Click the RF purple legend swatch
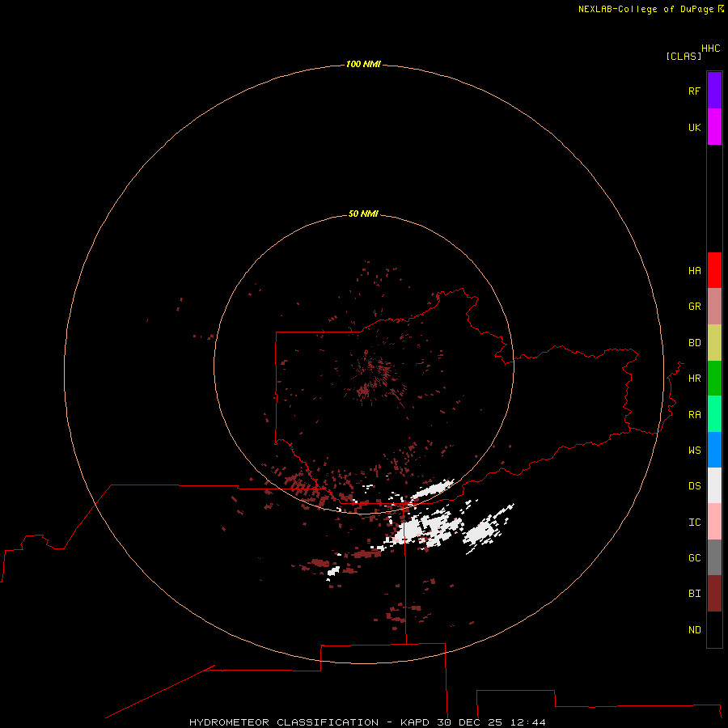The width and height of the screenshot is (728, 728). point(714,91)
